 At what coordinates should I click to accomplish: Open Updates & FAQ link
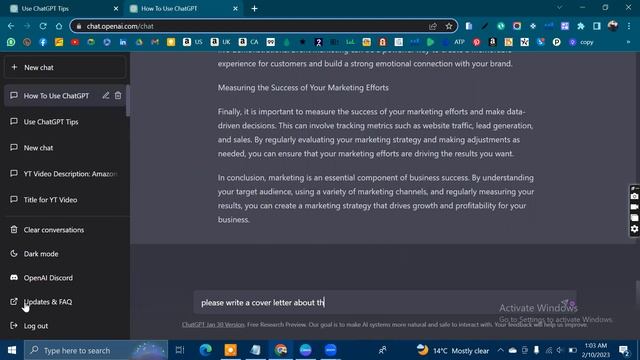[x=65, y=302]
